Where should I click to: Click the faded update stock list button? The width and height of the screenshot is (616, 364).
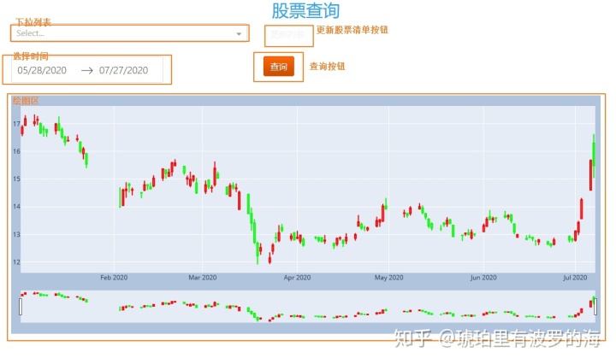[288, 35]
